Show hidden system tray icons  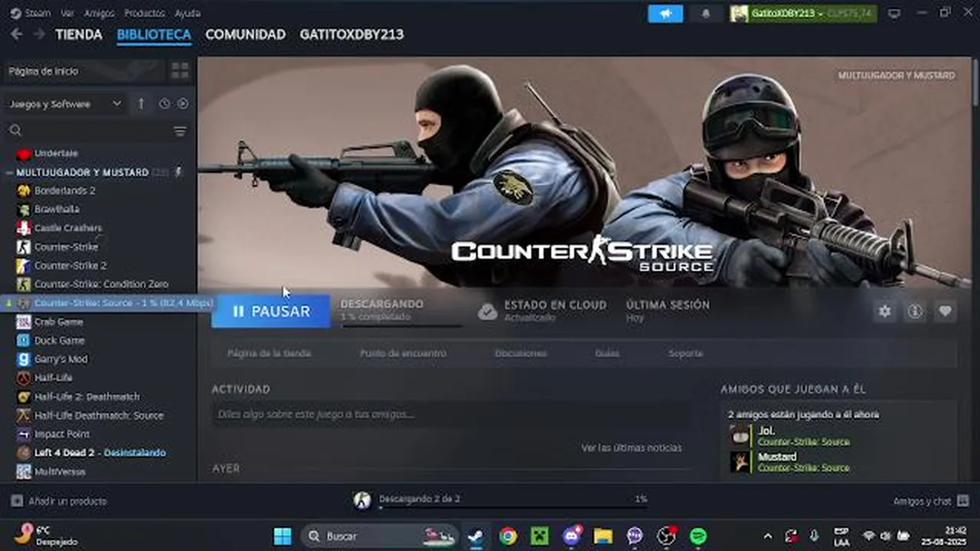click(x=768, y=536)
